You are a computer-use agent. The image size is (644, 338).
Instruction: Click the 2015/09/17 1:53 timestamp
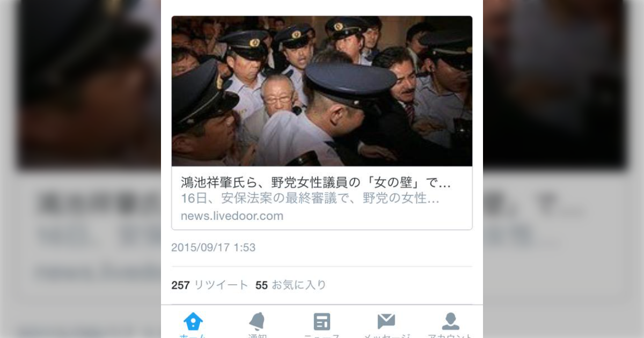(213, 247)
